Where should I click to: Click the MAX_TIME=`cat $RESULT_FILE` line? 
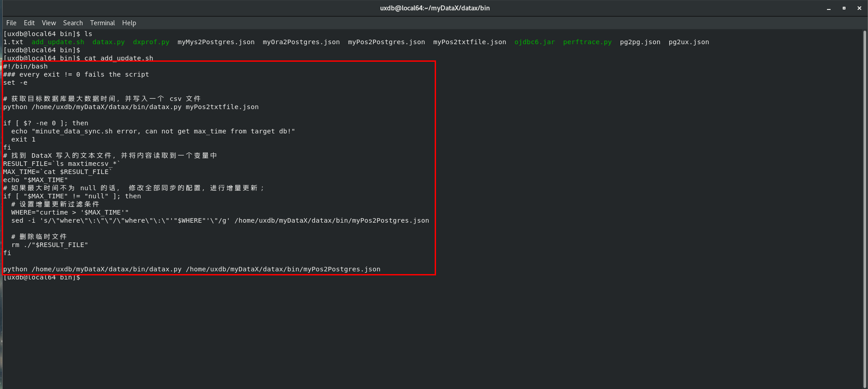click(x=58, y=172)
